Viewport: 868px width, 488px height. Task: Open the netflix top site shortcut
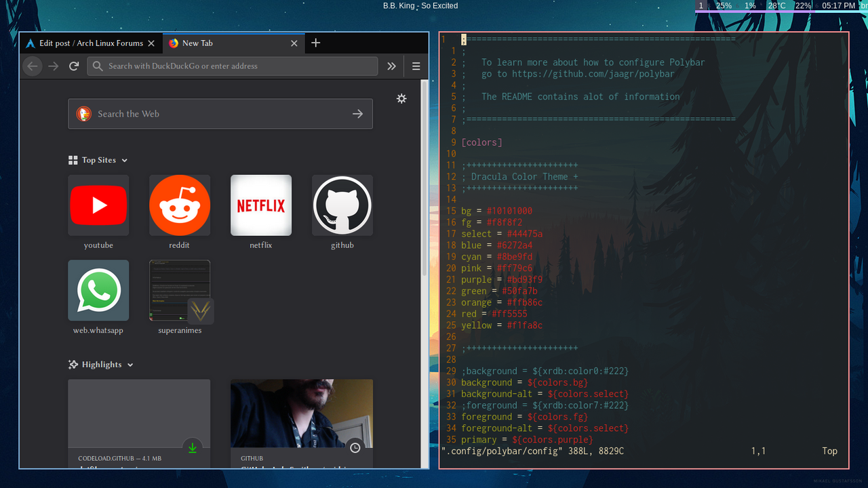261,205
